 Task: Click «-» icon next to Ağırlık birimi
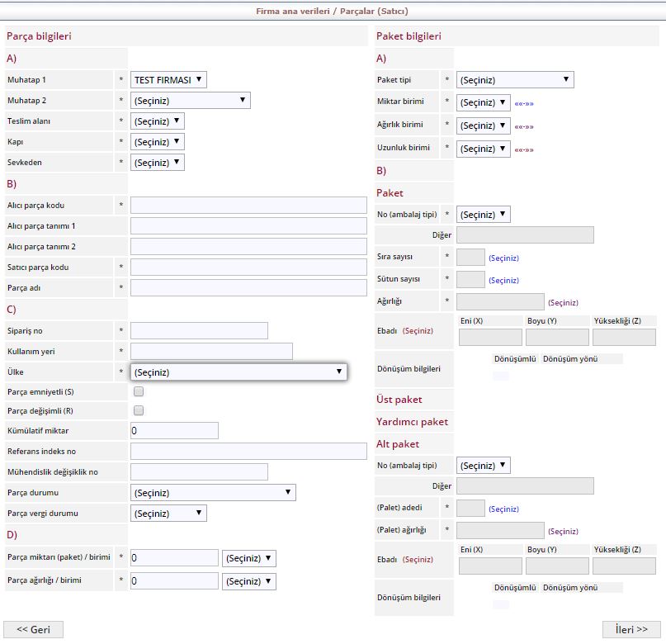(523, 126)
